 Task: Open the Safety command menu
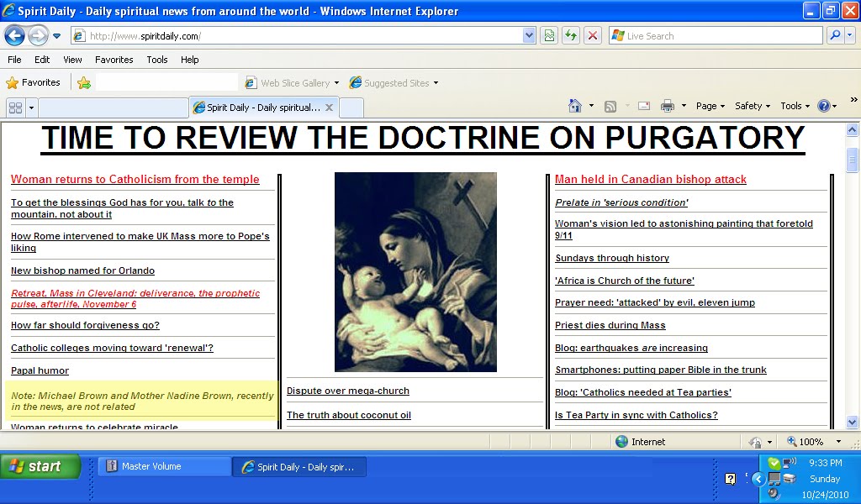click(753, 106)
